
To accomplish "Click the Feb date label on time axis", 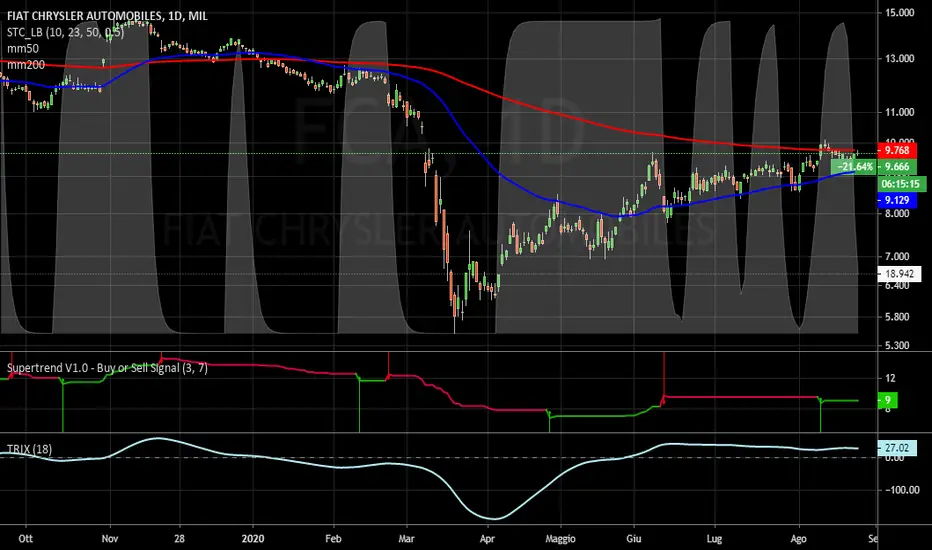I will point(333,539).
